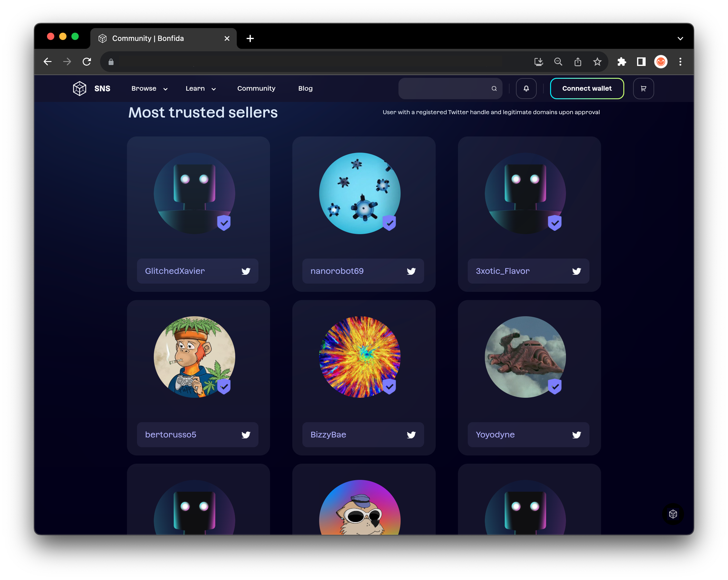Open the shopping cart

tap(643, 89)
